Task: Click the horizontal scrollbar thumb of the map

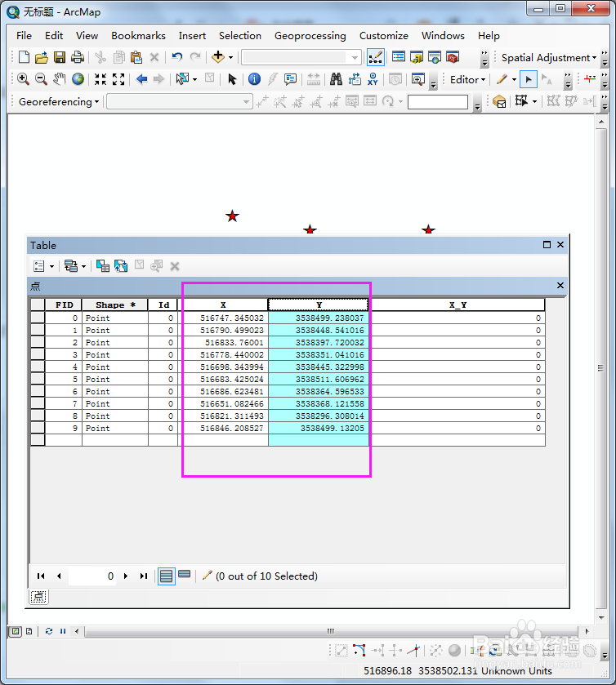Action: click(x=331, y=631)
